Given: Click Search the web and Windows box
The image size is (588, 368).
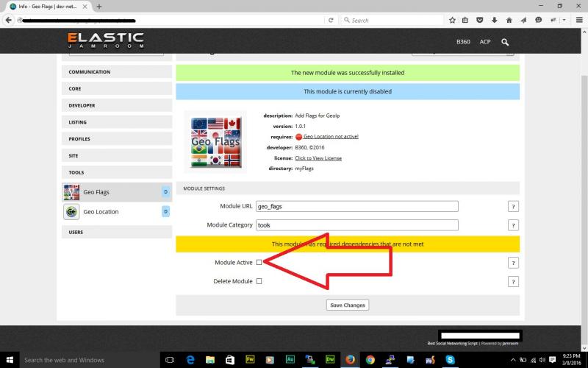Looking at the screenshot, I should point(90,360).
